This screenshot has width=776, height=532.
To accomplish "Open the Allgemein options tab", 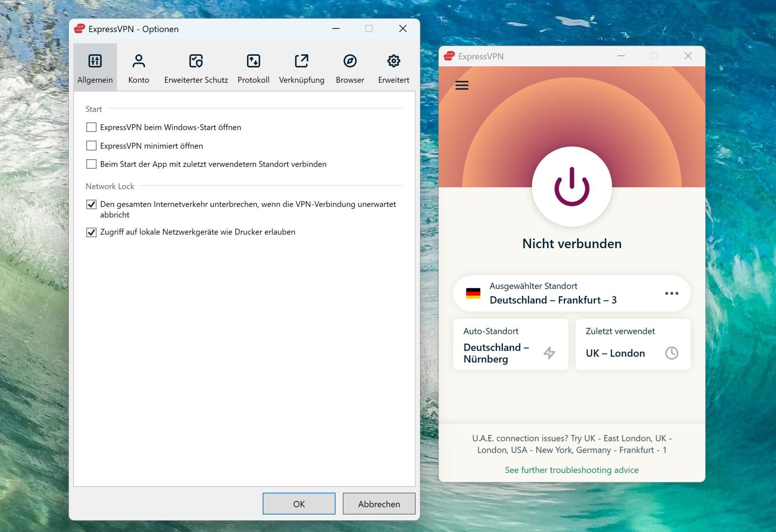I will (95, 68).
